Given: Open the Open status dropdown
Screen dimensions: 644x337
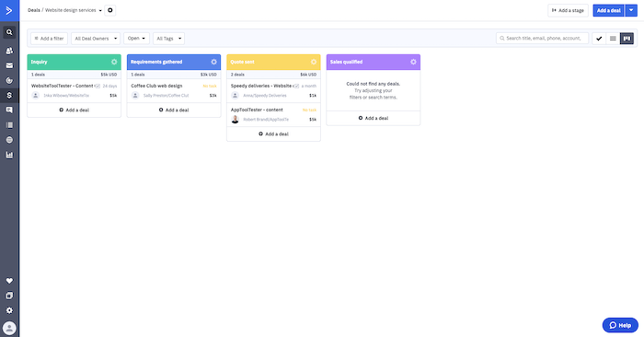Looking at the screenshot, I should pyautogui.click(x=136, y=39).
